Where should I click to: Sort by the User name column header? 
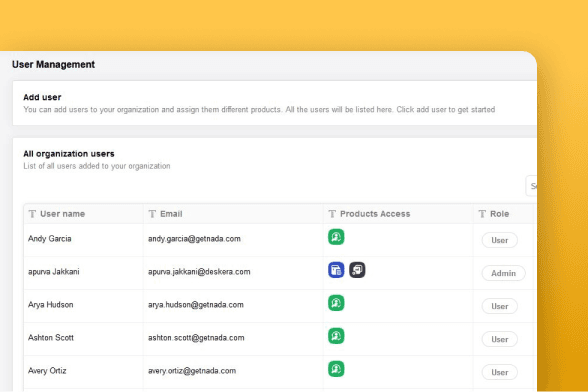tap(63, 214)
